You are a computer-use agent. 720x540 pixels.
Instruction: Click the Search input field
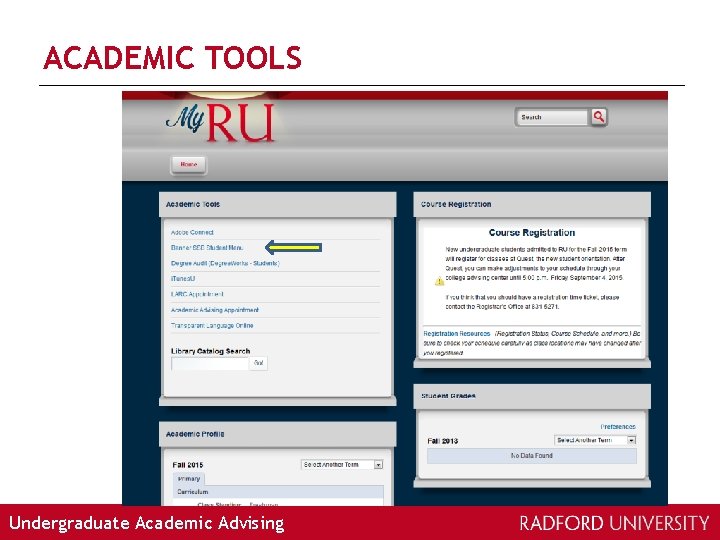click(552, 117)
